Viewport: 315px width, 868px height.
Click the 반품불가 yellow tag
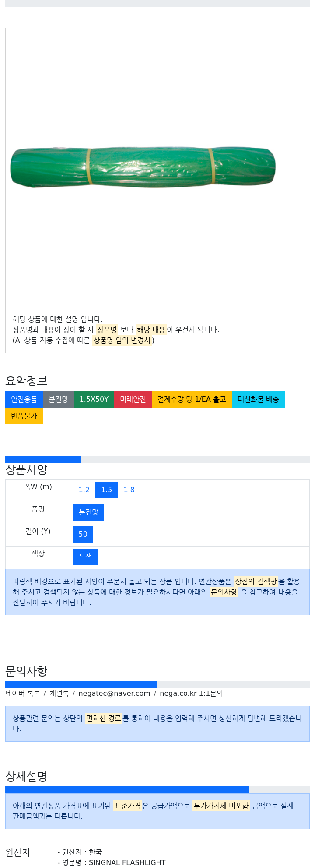point(24,416)
